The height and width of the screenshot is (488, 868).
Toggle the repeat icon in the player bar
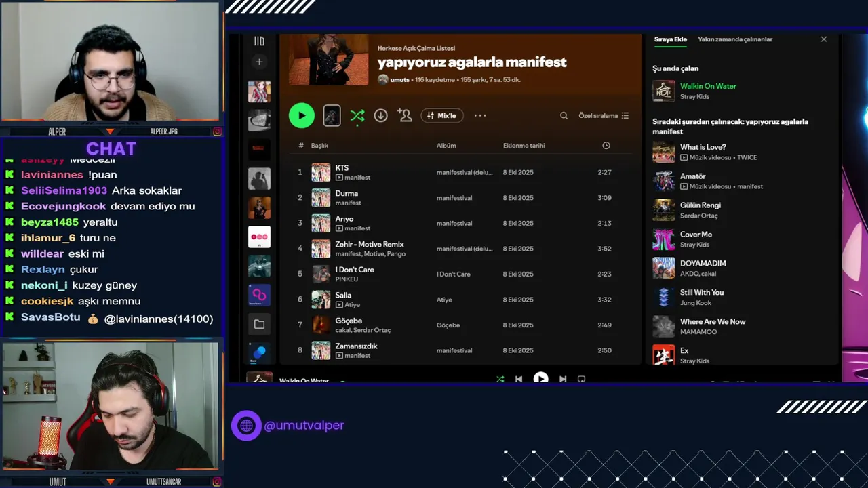tap(581, 379)
